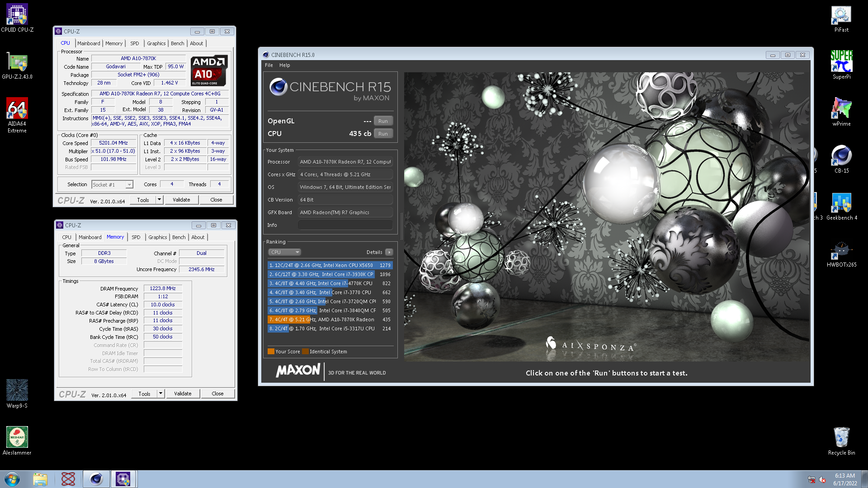This screenshot has height=488, width=868.
Task: Switch to Bench tab in top CPU-Z
Action: [178, 43]
